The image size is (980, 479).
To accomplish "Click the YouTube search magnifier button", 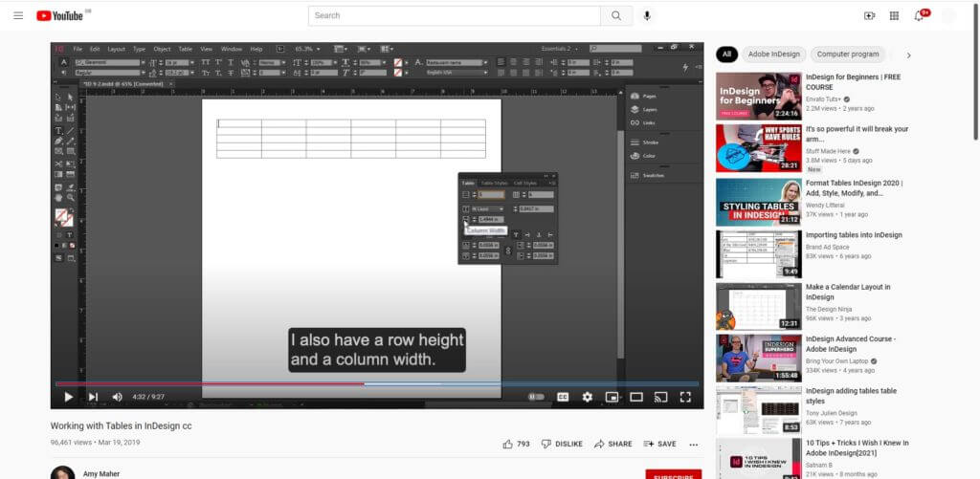I will pyautogui.click(x=616, y=15).
